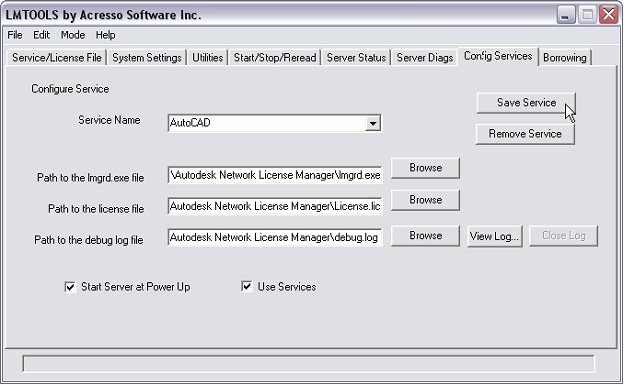Click the View Log button
Screen dimensions: 624x385
click(495, 236)
